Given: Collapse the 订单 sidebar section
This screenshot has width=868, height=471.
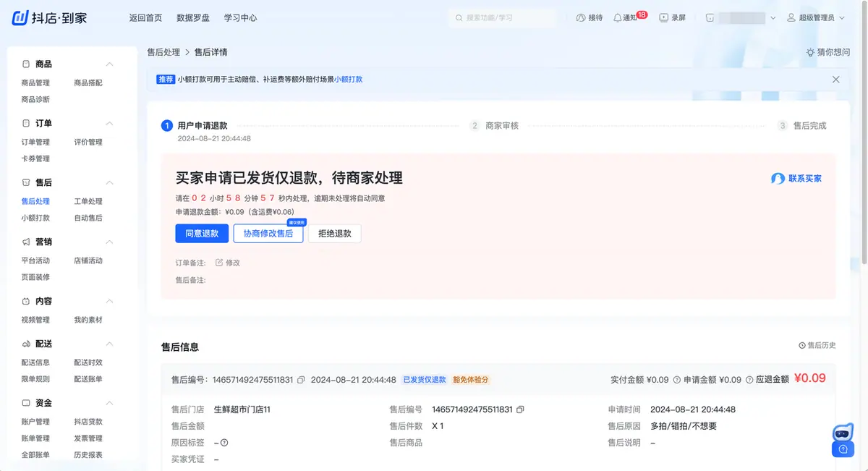Looking at the screenshot, I should (110, 124).
